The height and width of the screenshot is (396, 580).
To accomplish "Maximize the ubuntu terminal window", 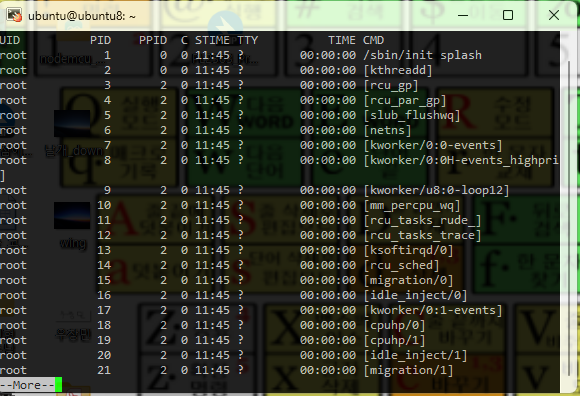I will pos(508,15).
